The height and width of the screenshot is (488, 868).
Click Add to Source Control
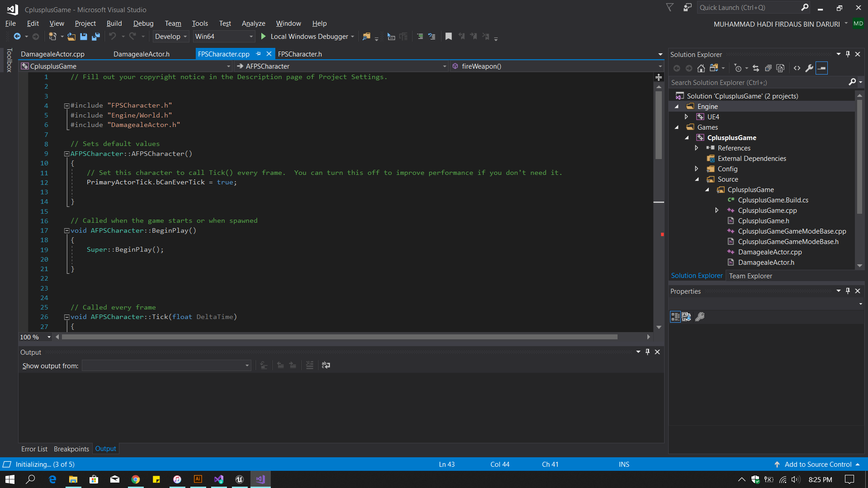[x=817, y=465]
